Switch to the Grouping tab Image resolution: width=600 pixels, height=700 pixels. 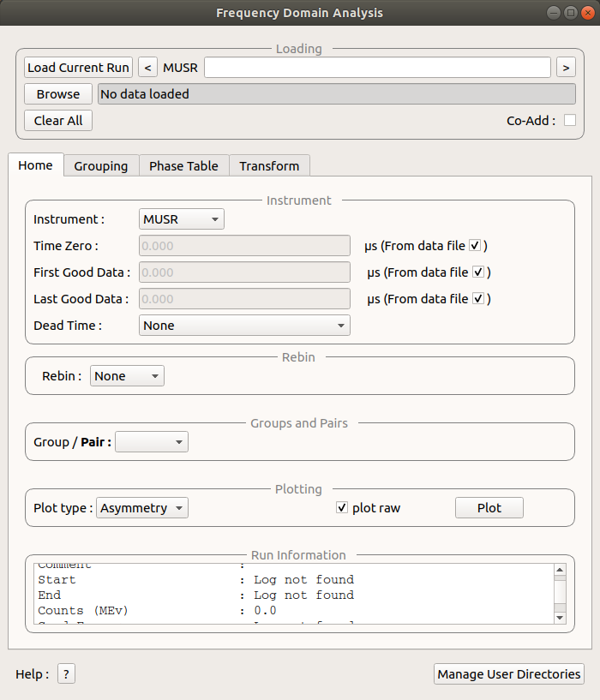(x=101, y=166)
